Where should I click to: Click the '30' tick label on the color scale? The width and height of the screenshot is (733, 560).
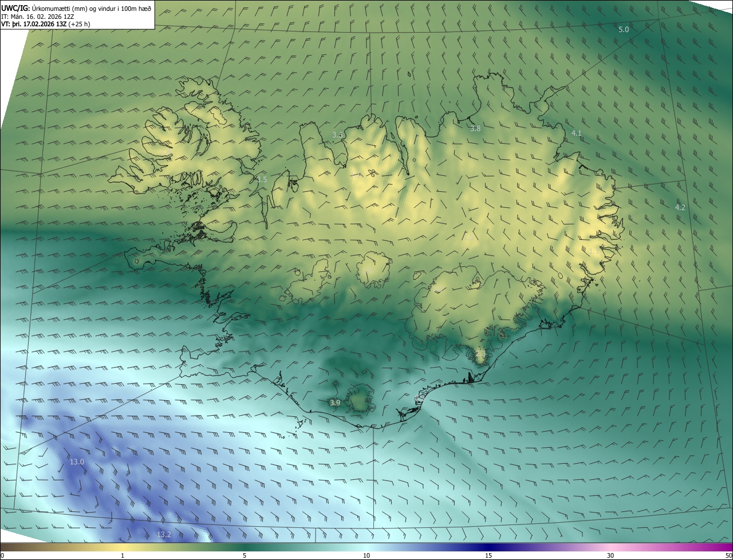click(x=610, y=556)
